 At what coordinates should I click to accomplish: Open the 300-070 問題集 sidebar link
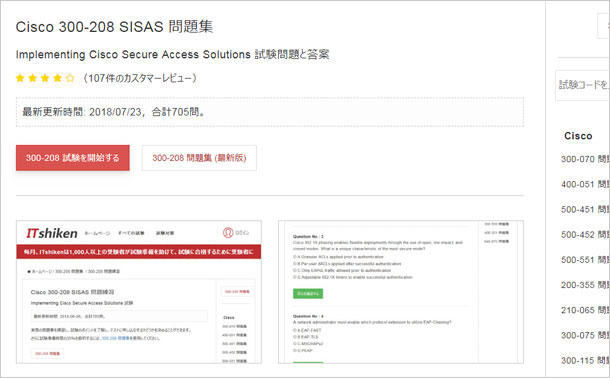click(x=585, y=159)
